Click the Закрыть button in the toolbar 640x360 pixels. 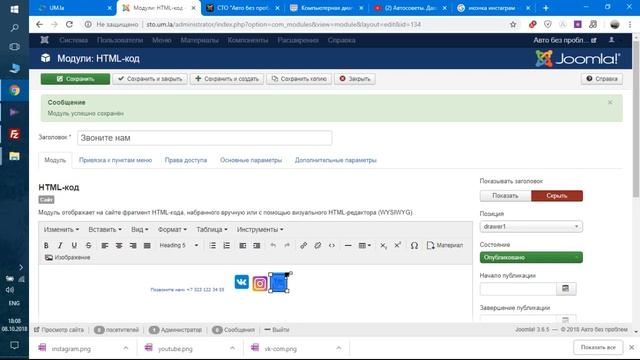tap(355, 79)
